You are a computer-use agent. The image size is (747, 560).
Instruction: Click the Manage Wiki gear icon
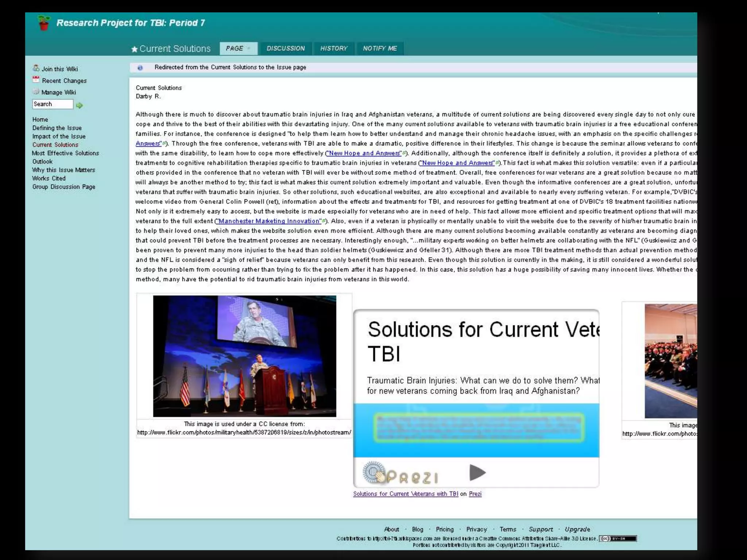36,92
